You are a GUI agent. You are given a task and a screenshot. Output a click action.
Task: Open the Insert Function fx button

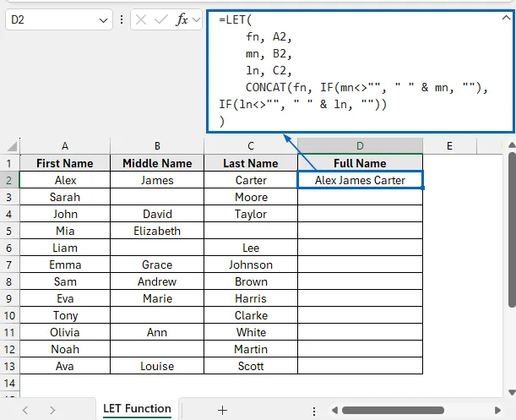[x=182, y=19]
